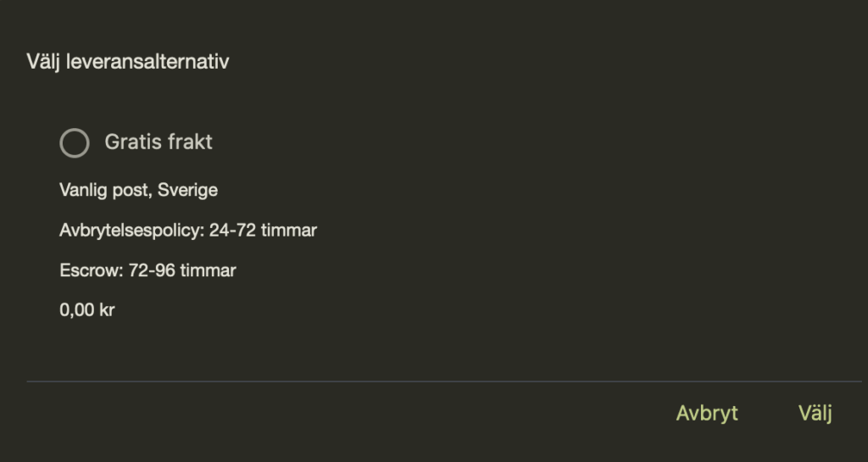Click the word Gratis in option title

click(132, 142)
